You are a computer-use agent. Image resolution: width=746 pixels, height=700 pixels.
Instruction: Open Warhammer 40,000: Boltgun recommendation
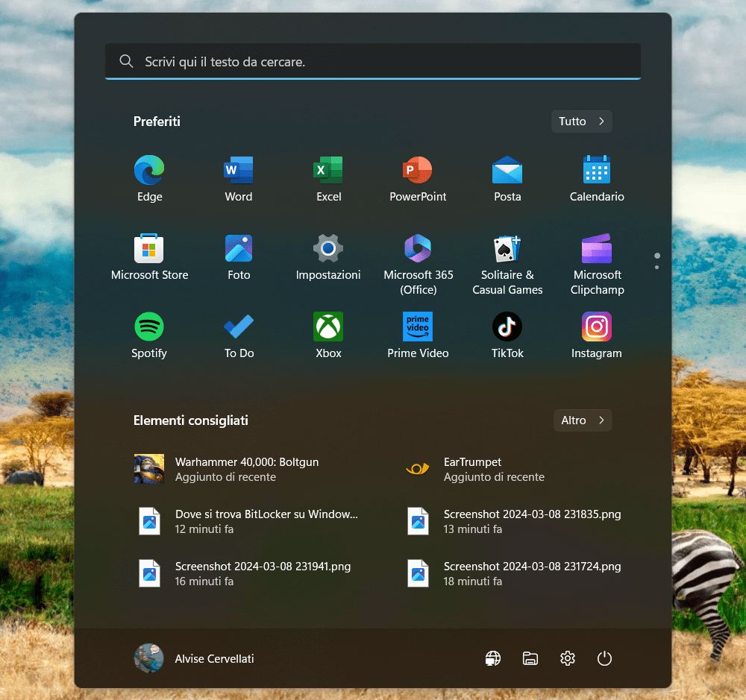(246, 469)
